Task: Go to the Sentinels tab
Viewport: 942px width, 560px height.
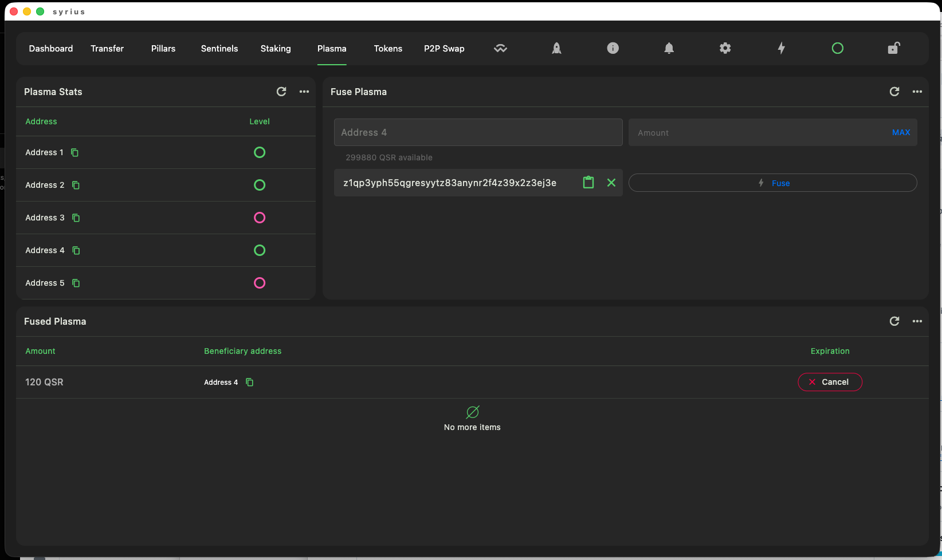Action: [x=219, y=49]
